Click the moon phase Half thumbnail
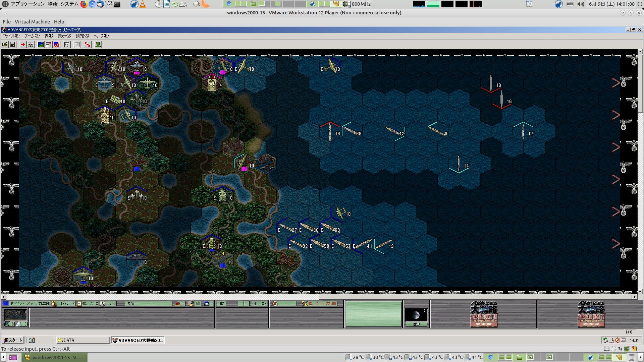 (416, 315)
